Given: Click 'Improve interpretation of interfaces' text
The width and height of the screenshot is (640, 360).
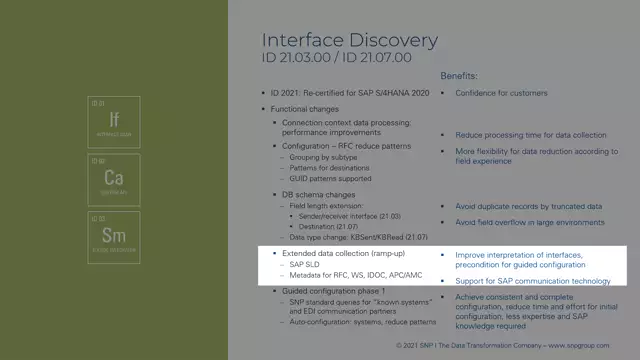Looking at the screenshot, I should click(x=520, y=260).
